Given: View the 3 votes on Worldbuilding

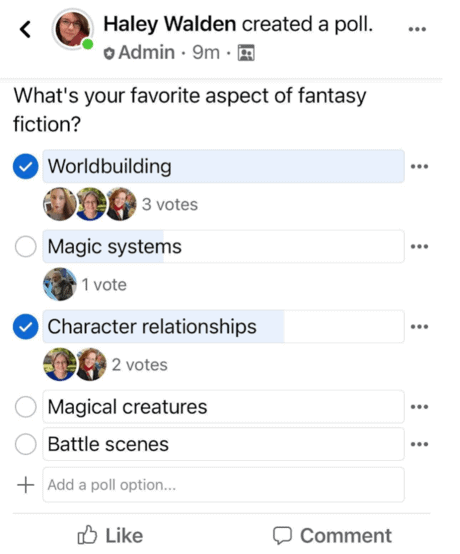Looking at the screenshot, I should pyautogui.click(x=170, y=204).
